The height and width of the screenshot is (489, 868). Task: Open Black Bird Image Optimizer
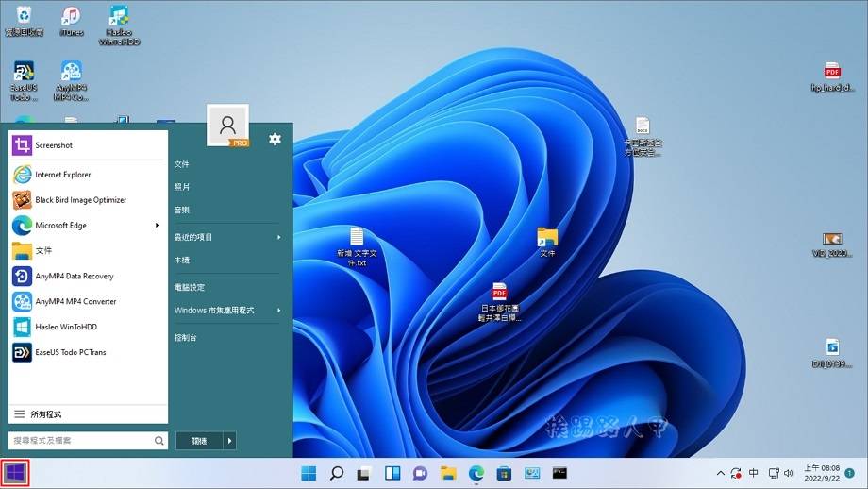click(x=80, y=200)
